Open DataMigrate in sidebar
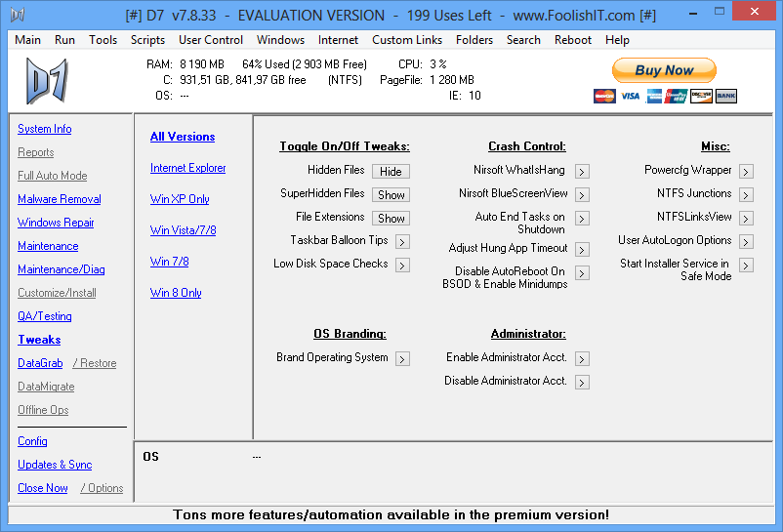Image resolution: width=783 pixels, height=532 pixels. point(46,387)
